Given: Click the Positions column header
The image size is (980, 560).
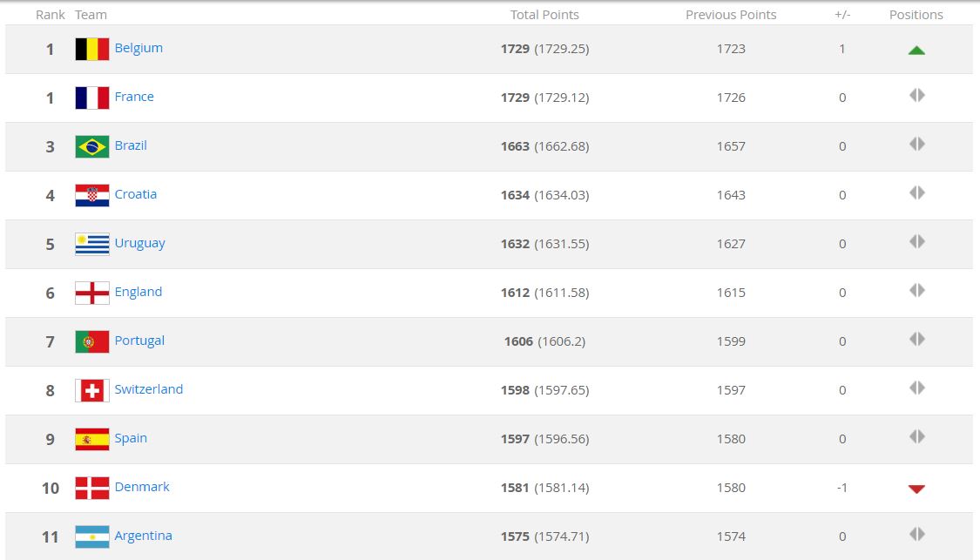Looking at the screenshot, I should pyautogui.click(x=916, y=15).
